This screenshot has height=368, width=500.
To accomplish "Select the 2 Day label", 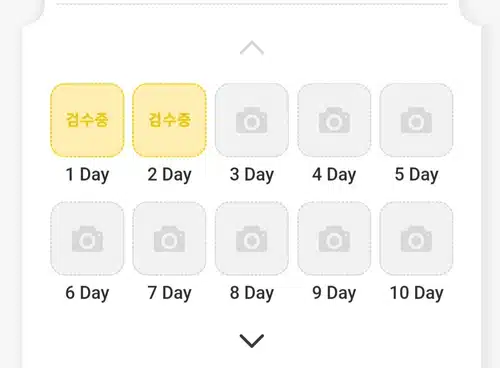I will click(x=169, y=175).
